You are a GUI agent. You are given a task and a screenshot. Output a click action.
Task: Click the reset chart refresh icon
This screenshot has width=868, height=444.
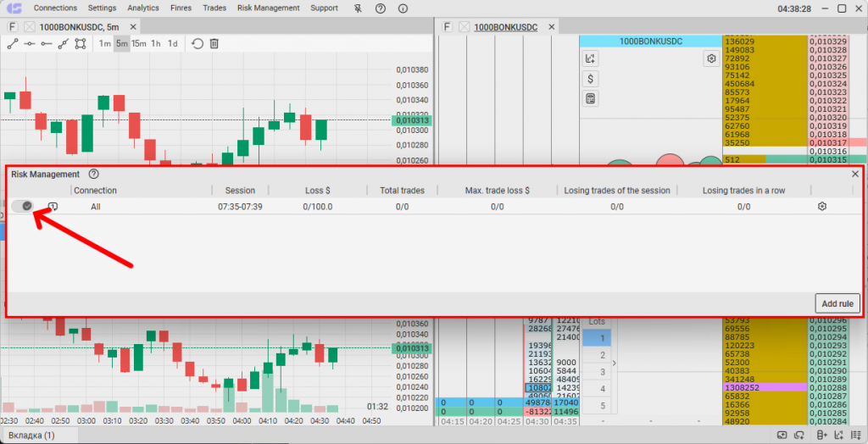tap(198, 44)
